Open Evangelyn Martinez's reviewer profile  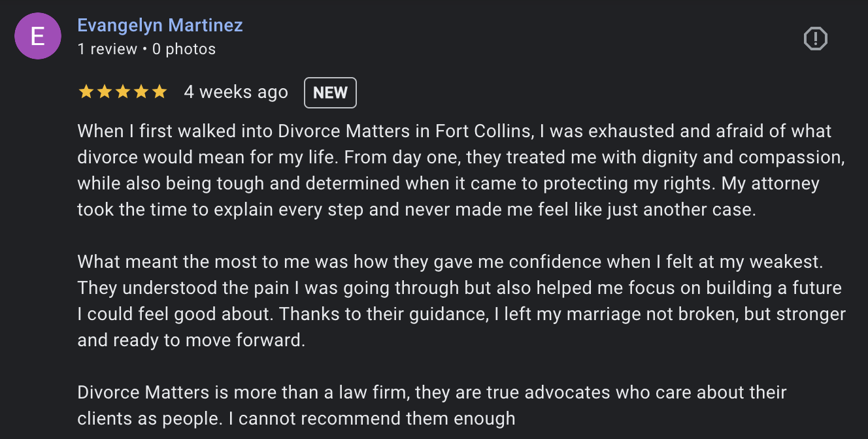160,25
